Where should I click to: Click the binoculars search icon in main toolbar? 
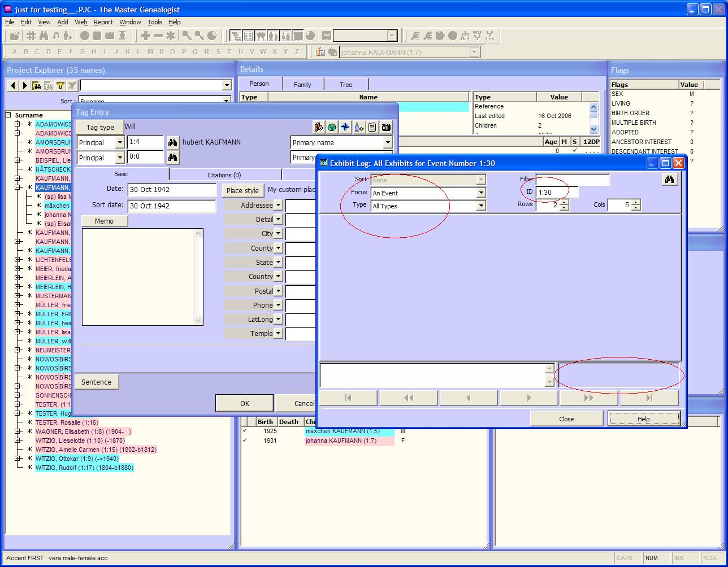44,36
